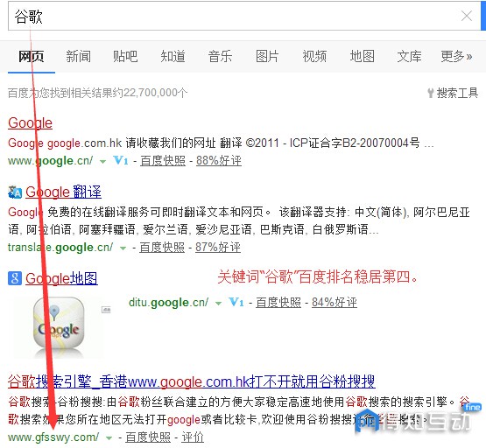The height and width of the screenshot is (448, 486).
Task: Switch to the 新闻 tab
Action: tap(79, 57)
